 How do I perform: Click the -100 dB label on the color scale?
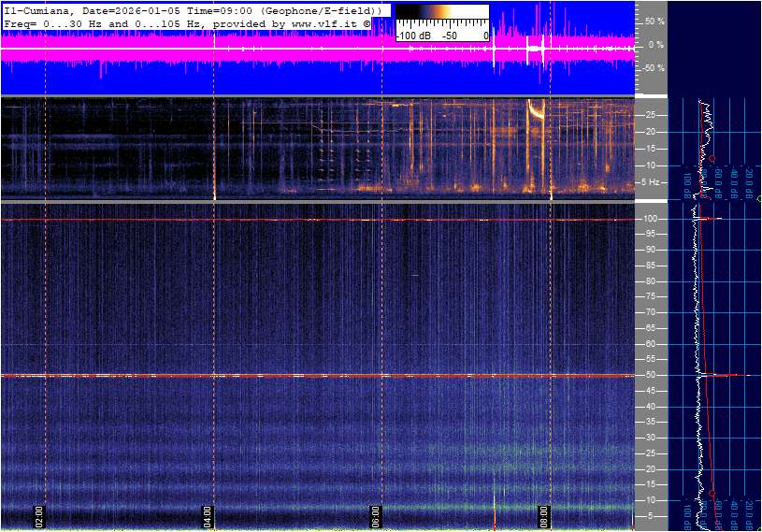414,36
